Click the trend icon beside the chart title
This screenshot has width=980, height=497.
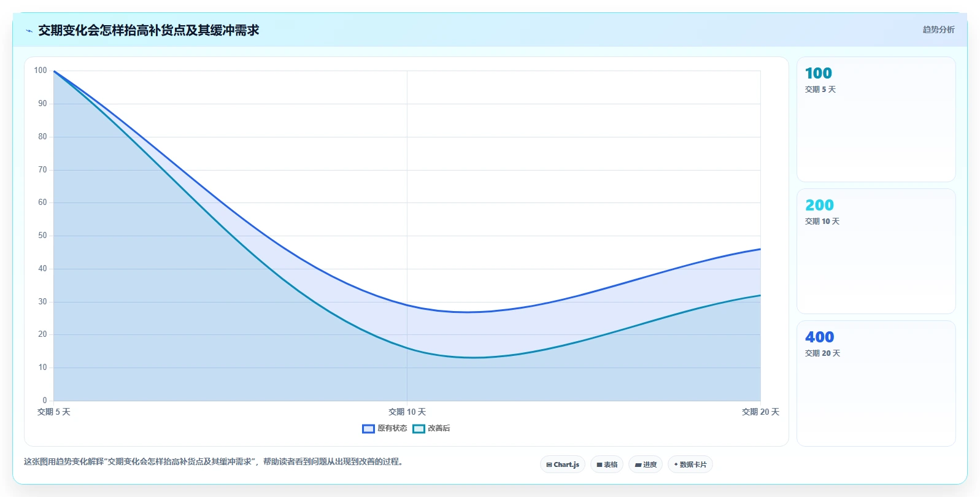tap(29, 31)
